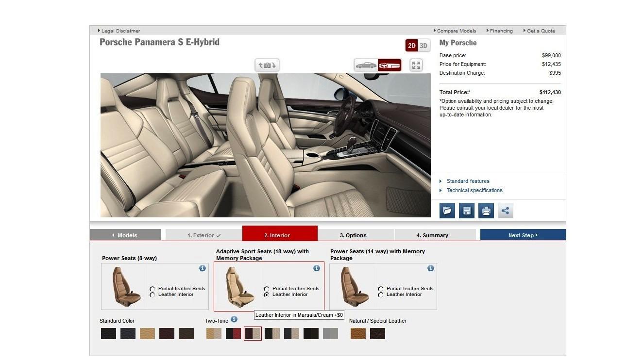644x360 pixels.
Task: Click the Adaptive Sport Seats seat thumbnail
Action: [x=240, y=286]
